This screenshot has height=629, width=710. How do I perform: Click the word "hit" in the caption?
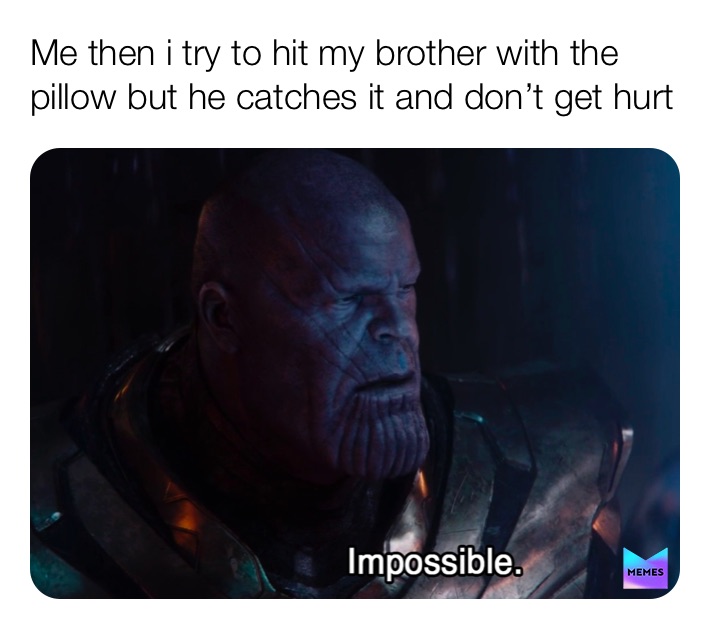click(x=283, y=53)
